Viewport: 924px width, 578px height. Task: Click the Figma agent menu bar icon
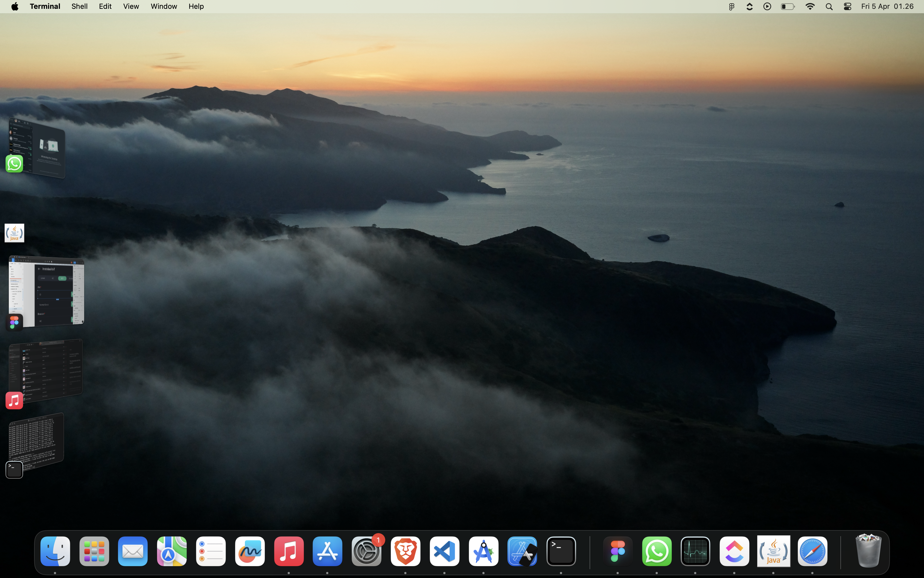(x=732, y=7)
